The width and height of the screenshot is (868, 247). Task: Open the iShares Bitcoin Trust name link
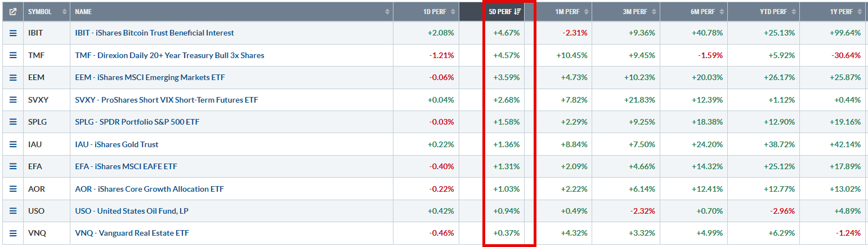click(154, 33)
